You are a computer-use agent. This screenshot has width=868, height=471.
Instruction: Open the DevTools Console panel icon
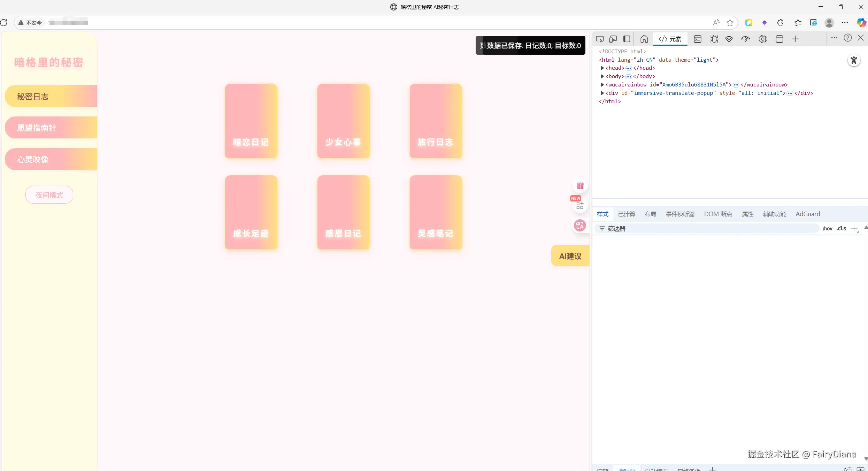pyautogui.click(x=697, y=39)
